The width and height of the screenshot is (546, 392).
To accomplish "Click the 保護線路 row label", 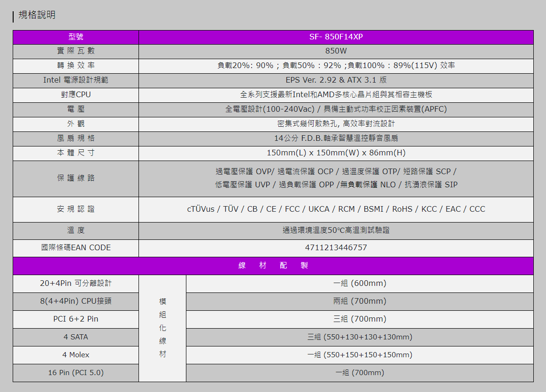I will pyautogui.click(x=76, y=178).
